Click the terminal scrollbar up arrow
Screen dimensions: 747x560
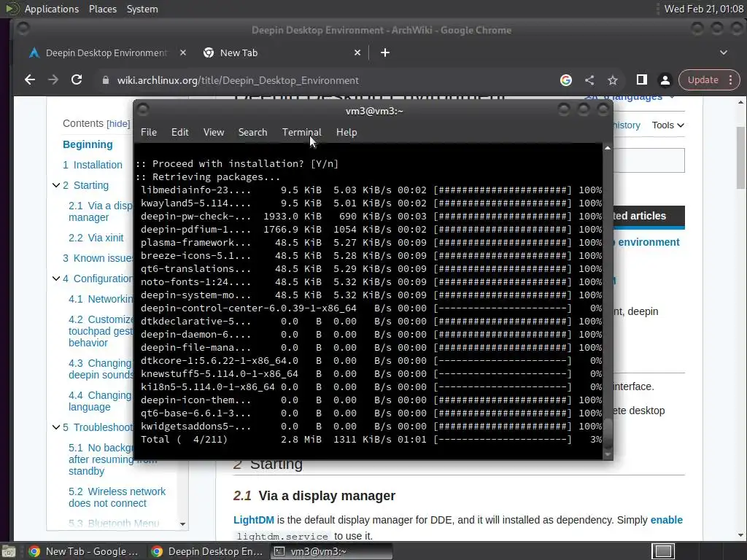(608, 148)
